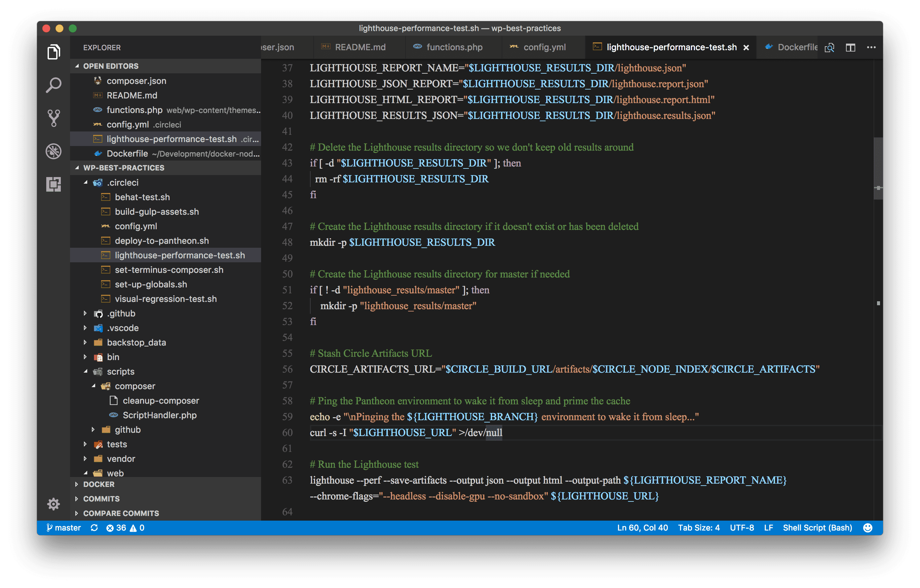
Task: Open the Manage gear icon
Action: (54, 504)
